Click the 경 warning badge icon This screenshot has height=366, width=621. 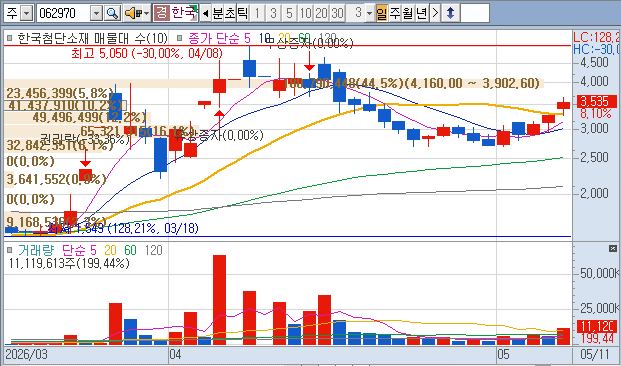tap(161, 13)
